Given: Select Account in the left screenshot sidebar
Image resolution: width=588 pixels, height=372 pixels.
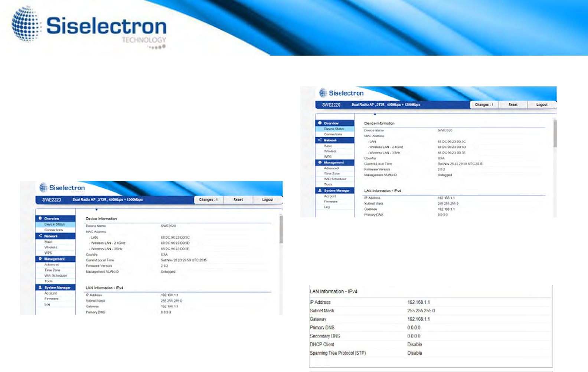Looking at the screenshot, I should pyautogui.click(x=55, y=293).
